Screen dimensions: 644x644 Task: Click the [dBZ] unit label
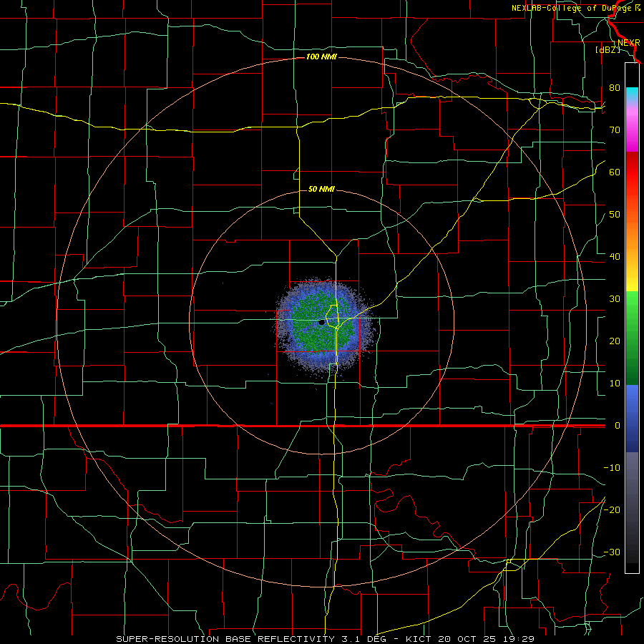click(x=608, y=49)
